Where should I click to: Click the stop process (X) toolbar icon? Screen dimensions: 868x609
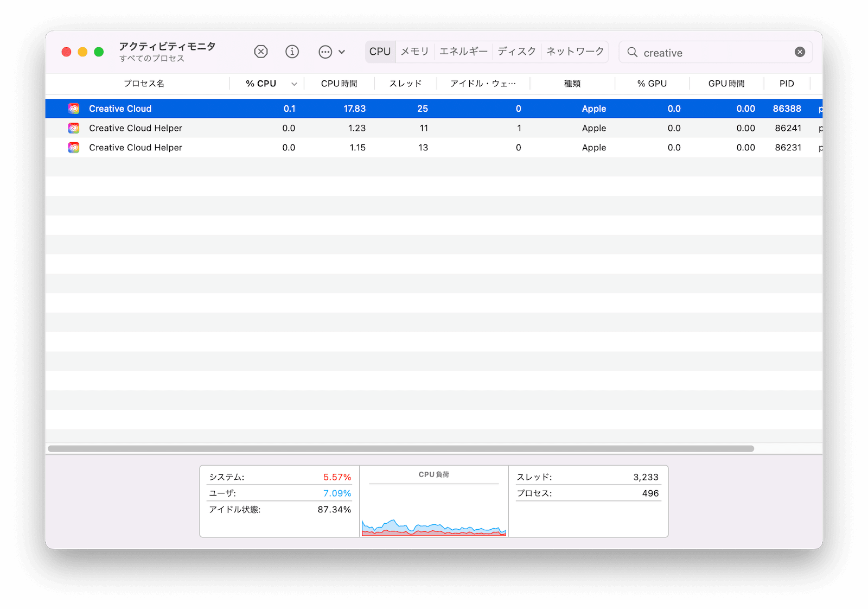click(x=261, y=52)
